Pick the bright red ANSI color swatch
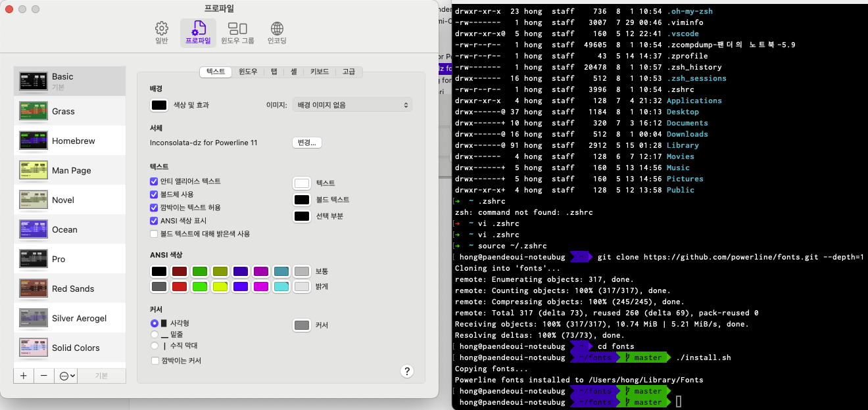Viewport: 868px width, 410px height. point(180,286)
